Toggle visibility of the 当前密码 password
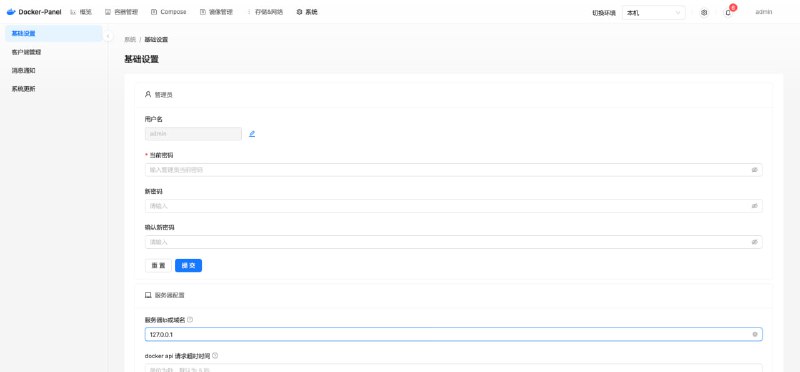The image size is (800, 372). pyautogui.click(x=754, y=170)
